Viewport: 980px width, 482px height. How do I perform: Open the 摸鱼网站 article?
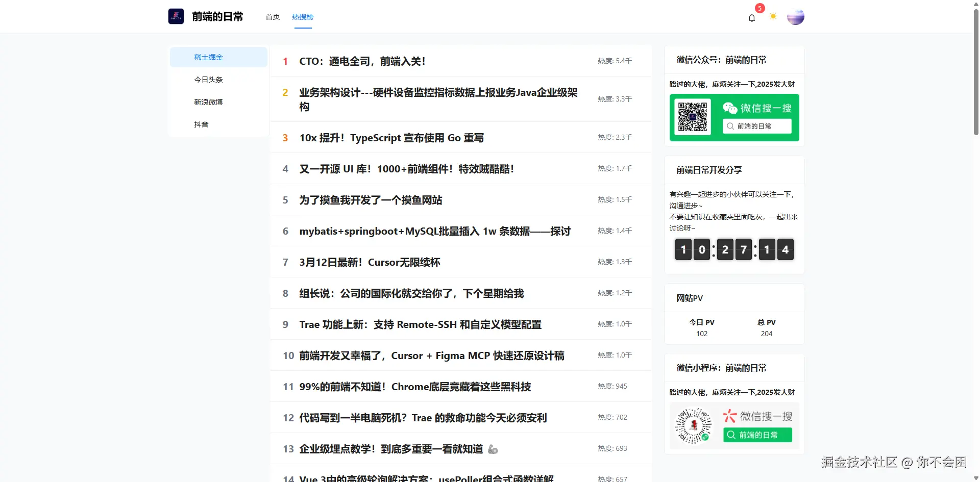point(371,200)
